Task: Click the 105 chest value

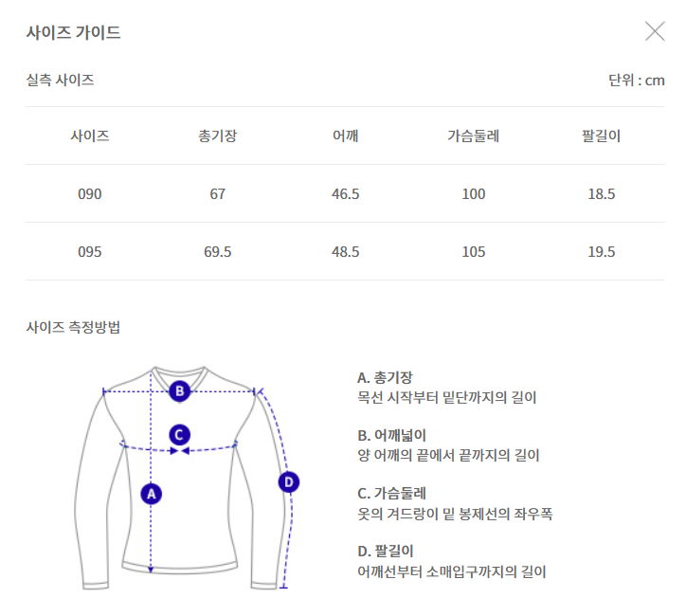Action: click(474, 251)
